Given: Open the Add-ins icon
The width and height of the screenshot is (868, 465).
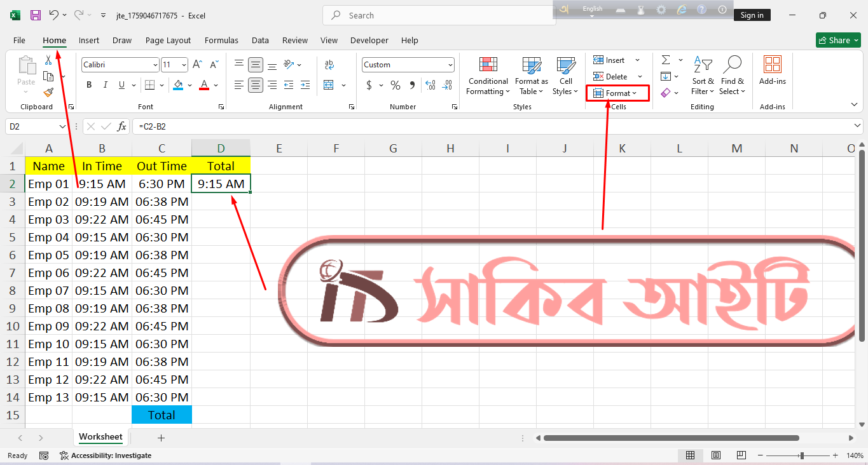Looking at the screenshot, I should click(x=772, y=70).
